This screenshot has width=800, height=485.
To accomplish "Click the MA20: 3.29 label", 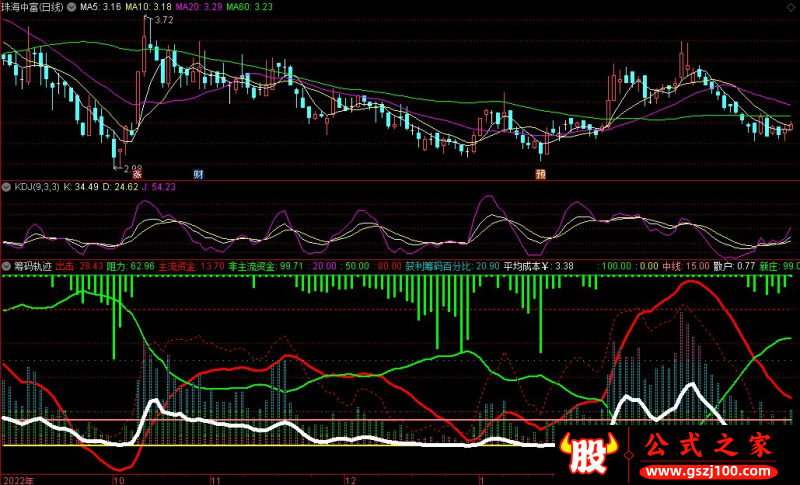I will (x=198, y=7).
